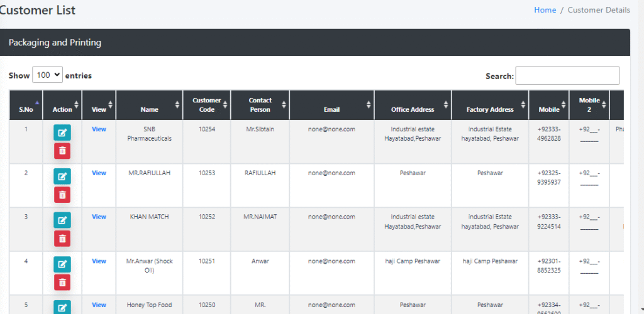Delete the SNB Pharmaceuticals customer
The image size is (644, 314).
62,151
